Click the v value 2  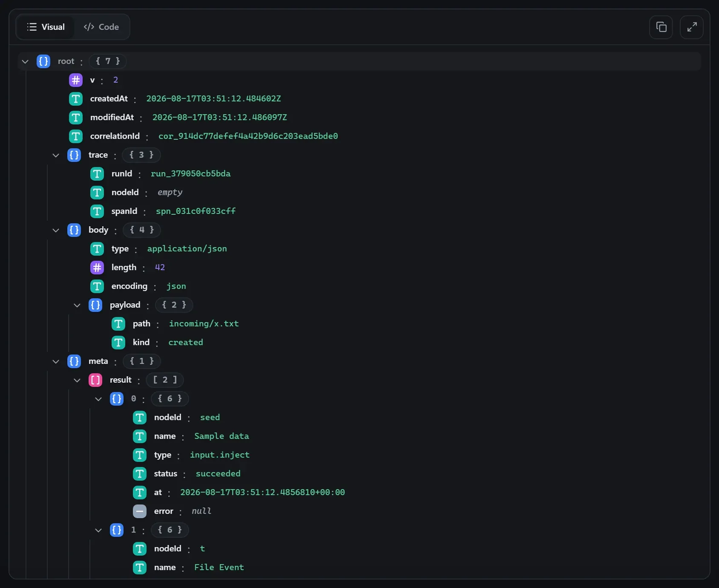point(115,80)
